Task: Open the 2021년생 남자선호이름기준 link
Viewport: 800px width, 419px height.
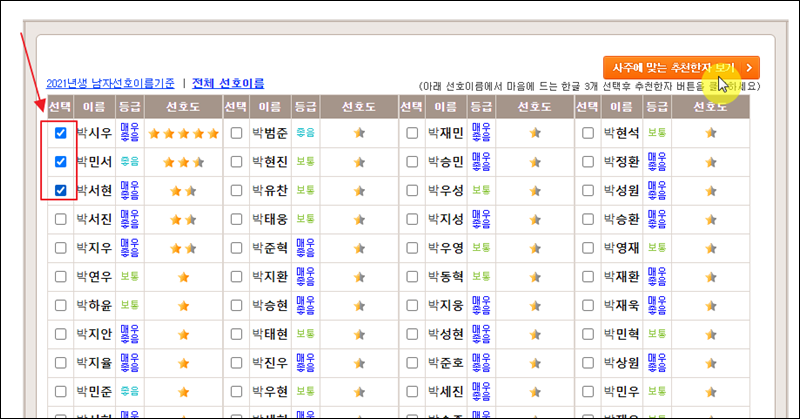Action: click(110, 83)
